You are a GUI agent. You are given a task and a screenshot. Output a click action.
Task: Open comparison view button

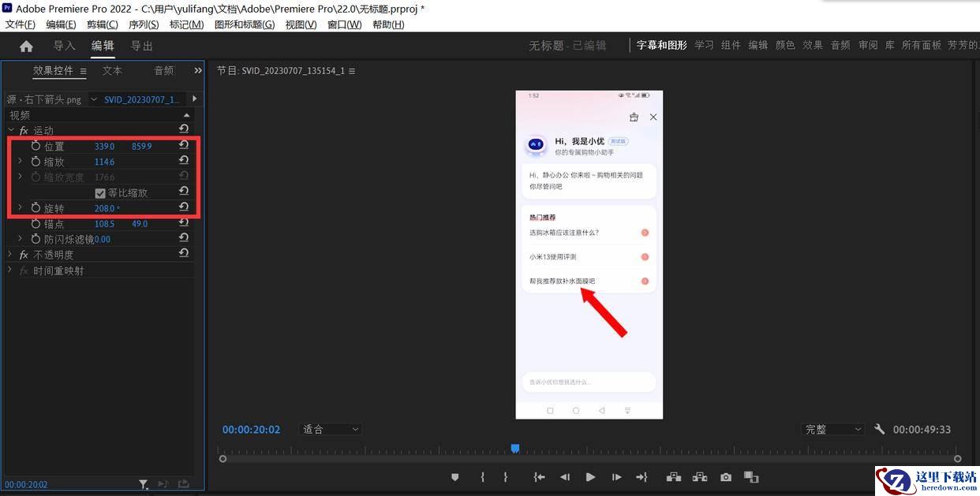(751, 477)
